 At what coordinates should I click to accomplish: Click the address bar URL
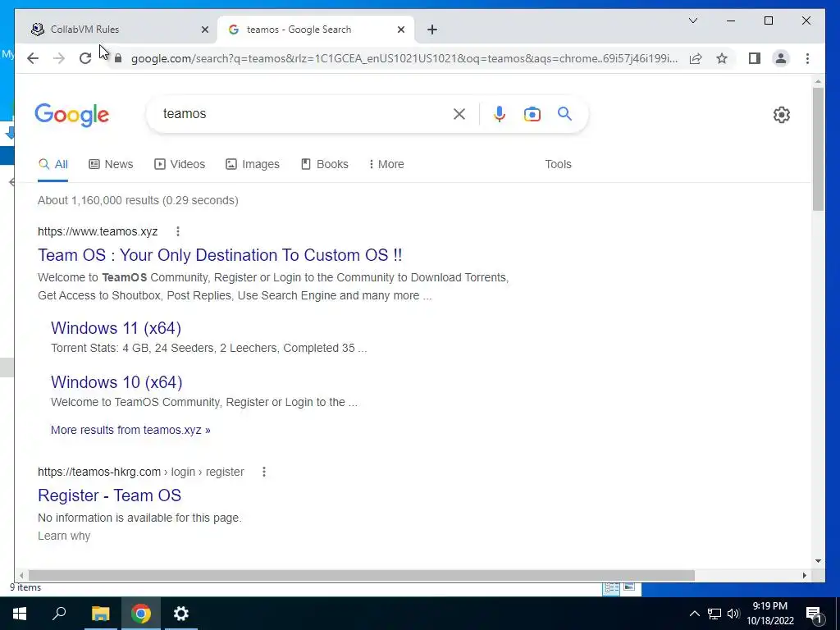[404, 58]
